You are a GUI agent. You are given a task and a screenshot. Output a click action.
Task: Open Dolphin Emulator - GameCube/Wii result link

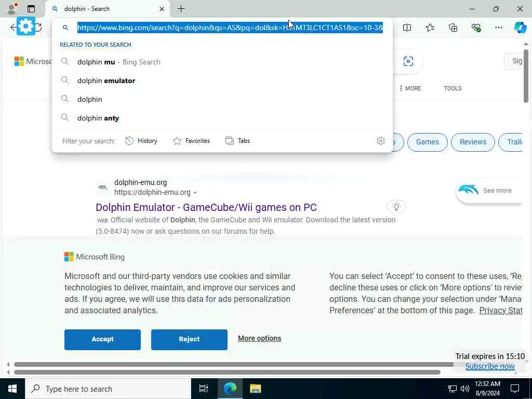206,207
